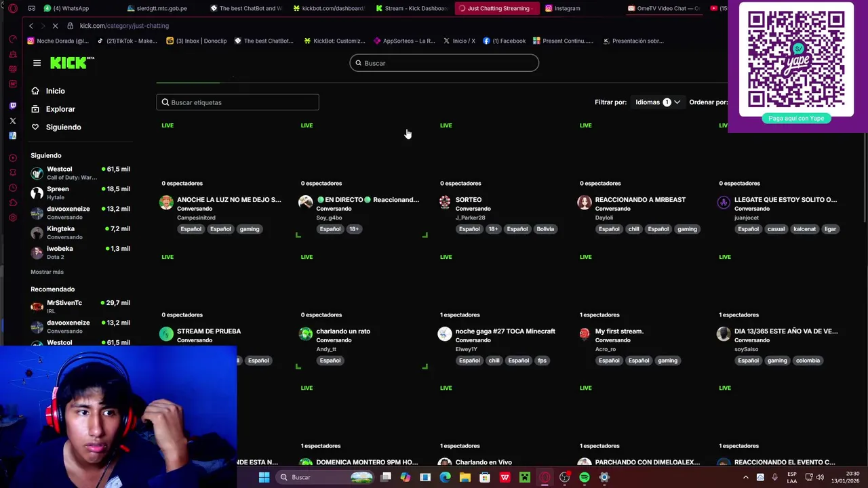Open Twitch in the Opera sidebar
Image resolution: width=868 pixels, height=488 pixels.
pos(12,106)
